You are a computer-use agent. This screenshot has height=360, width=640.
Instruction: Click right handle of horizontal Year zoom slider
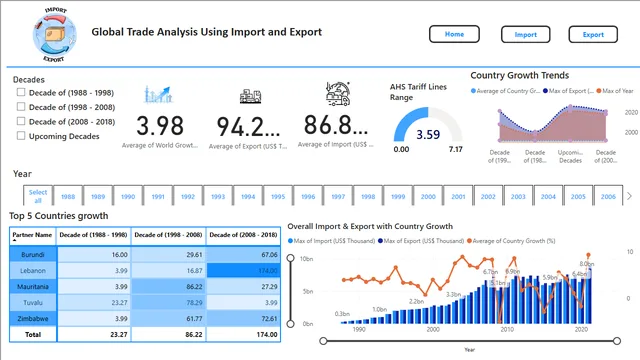click(x=617, y=340)
